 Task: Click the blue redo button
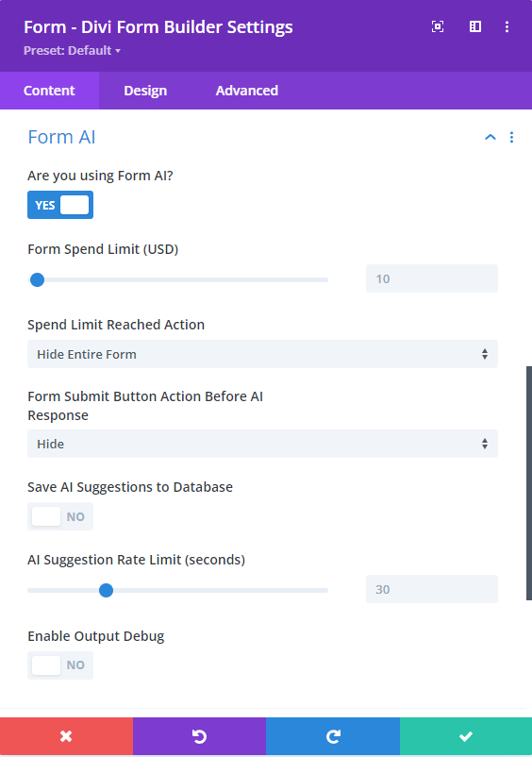[x=333, y=736]
